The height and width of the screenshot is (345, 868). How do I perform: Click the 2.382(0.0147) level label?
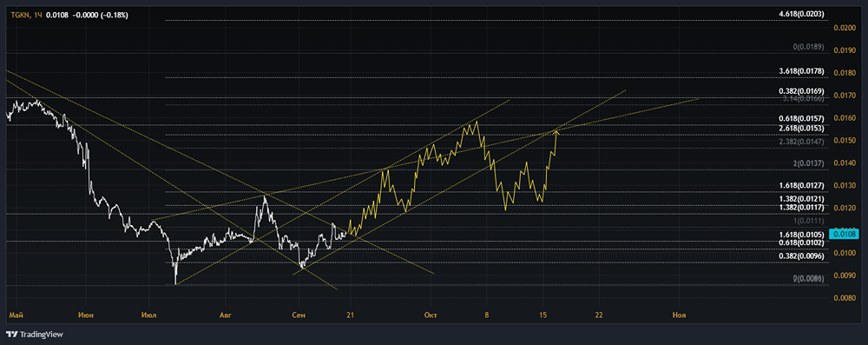[801, 142]
